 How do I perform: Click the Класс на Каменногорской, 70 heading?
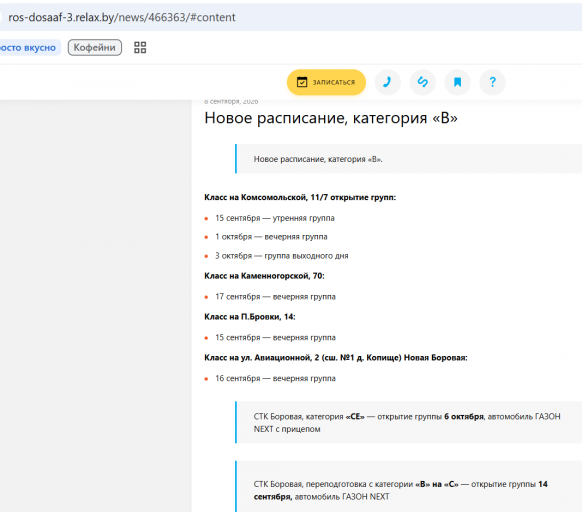(x=264, y=276)
